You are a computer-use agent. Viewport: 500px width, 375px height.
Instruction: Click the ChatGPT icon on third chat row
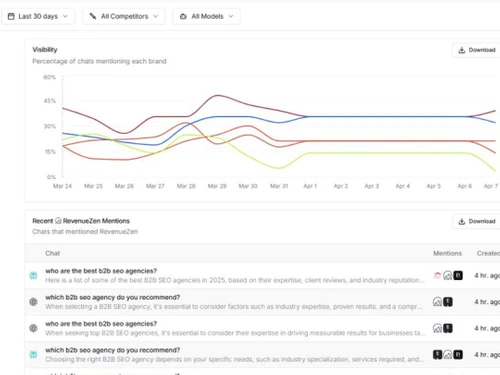33,328
